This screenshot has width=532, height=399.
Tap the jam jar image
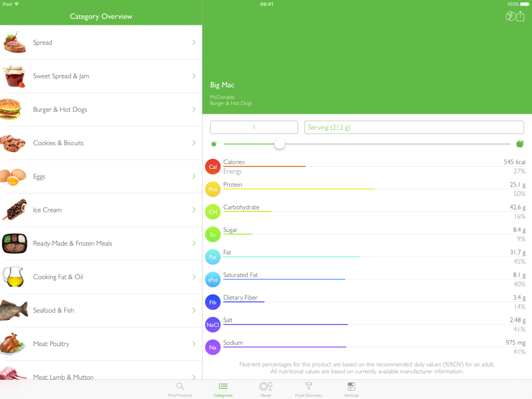tap(14, 76)
